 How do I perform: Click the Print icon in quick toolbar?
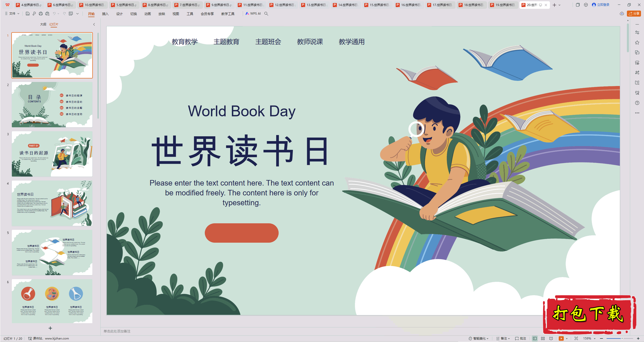(41, 14)
